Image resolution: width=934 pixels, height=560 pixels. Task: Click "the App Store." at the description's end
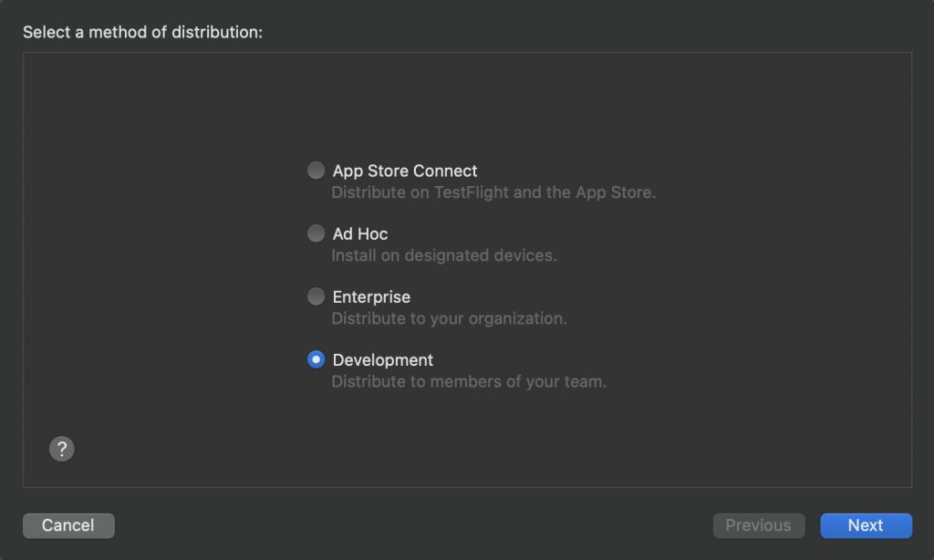pyautogui.click(x=602, y=192)
